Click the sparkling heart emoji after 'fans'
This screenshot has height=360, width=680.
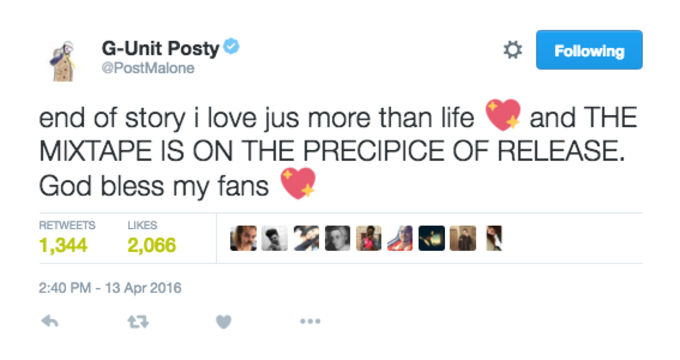tap(298, 183)
